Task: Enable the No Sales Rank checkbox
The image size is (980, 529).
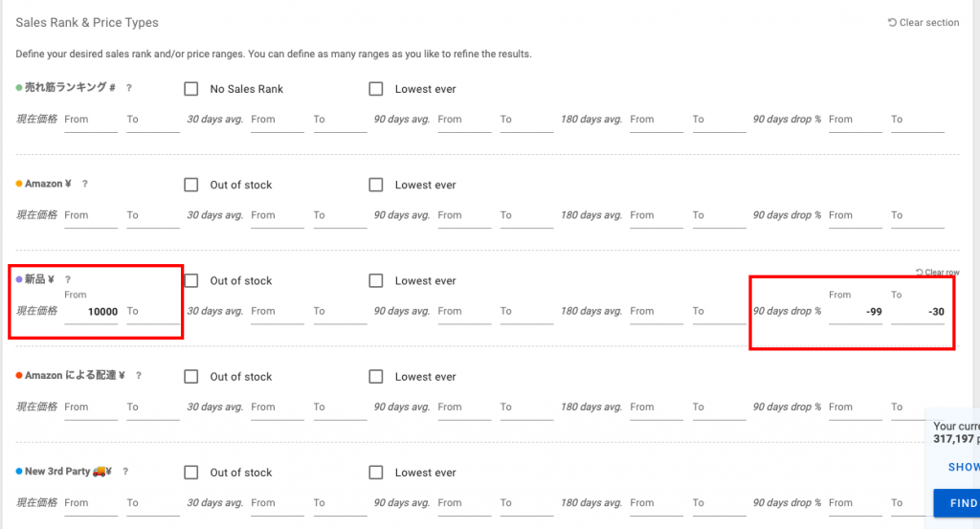Action: pyautogui.click(x=191, y=89)
